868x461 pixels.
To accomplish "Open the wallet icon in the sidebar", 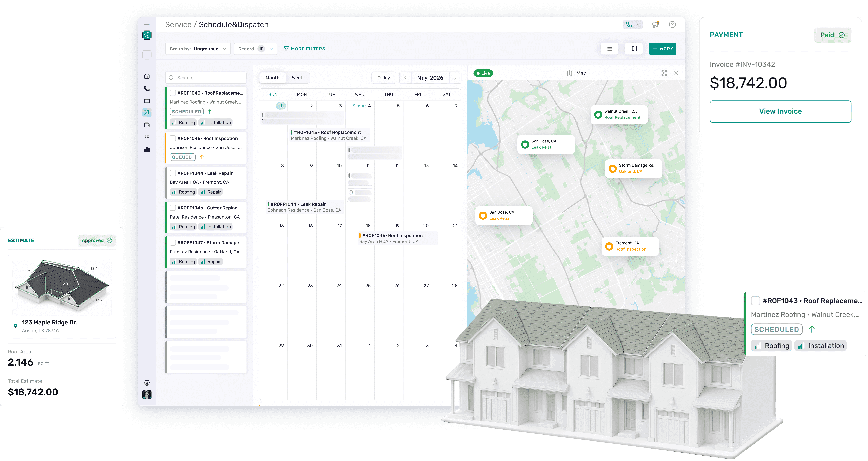I will coord(147,125).
